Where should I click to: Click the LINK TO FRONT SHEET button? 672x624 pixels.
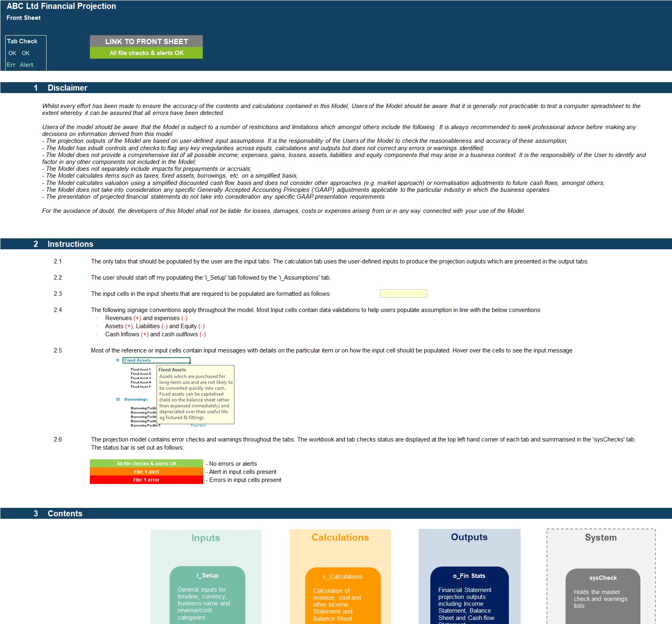[x=146, y=41]
